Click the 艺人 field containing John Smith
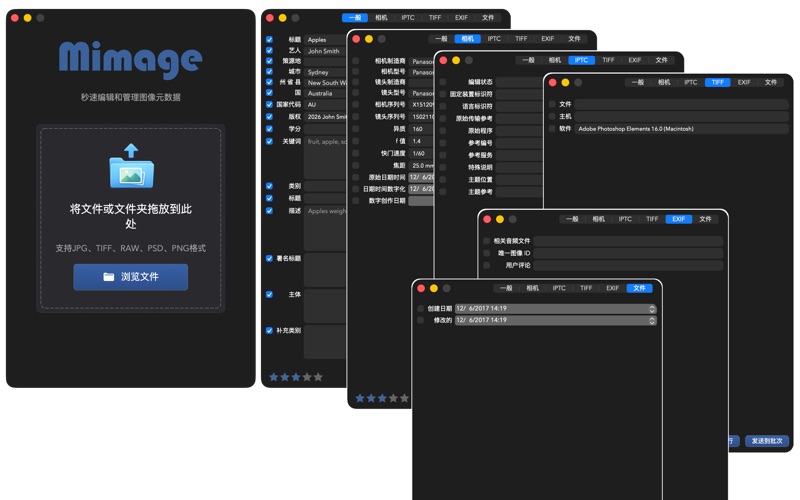800x500 pixels. click(x=325, y=51)
